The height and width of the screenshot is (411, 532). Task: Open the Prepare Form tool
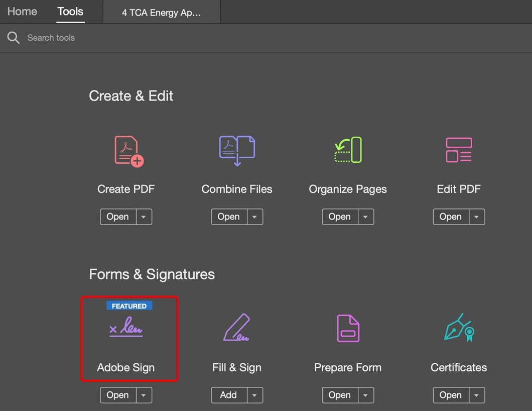click(x=340, y=395)
